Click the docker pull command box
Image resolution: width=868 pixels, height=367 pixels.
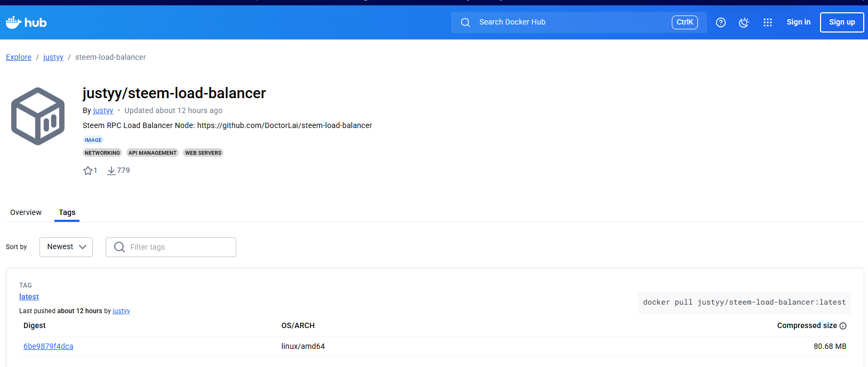(744, 302)
